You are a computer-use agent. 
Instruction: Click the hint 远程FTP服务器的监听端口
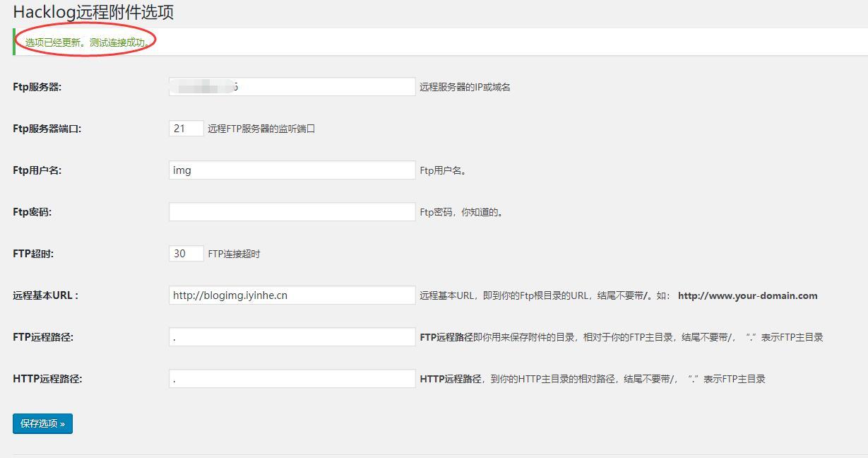pos(261,129)
